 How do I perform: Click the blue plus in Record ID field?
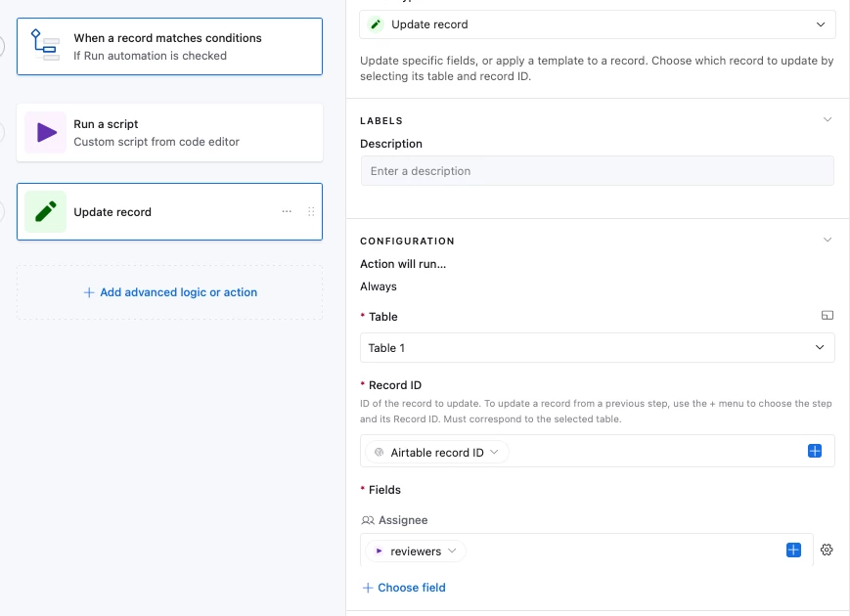pos(815,452)
